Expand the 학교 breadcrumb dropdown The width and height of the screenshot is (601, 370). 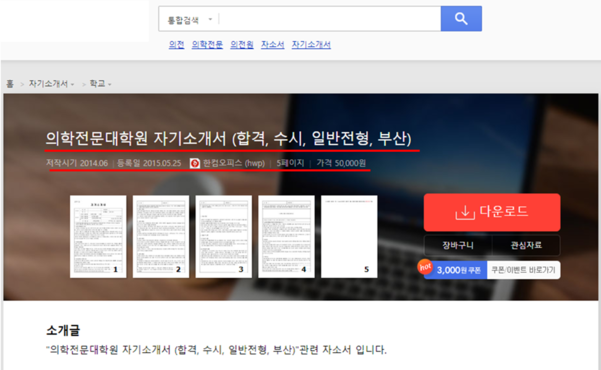pyautogui.click(x=100, y=84)
